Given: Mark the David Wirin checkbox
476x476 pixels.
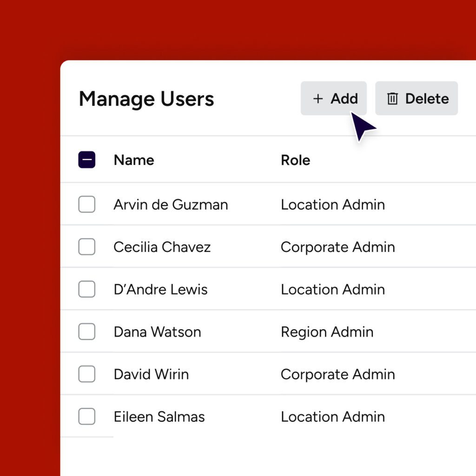Looking at the screenshot, I should [87, 374].
